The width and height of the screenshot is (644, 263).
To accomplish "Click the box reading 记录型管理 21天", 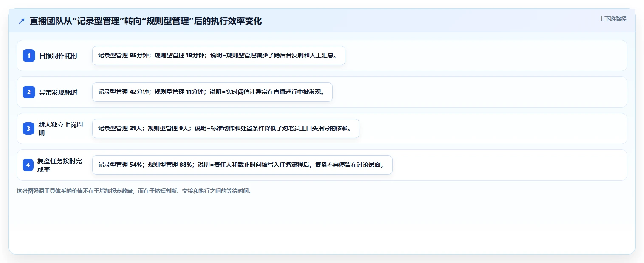I will tap(226, 129).
